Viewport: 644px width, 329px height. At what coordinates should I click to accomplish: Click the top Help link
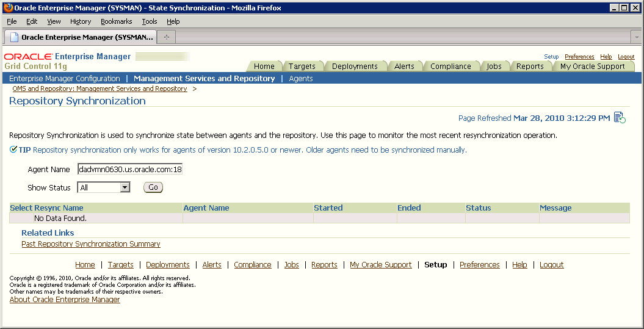coord(606,57)
